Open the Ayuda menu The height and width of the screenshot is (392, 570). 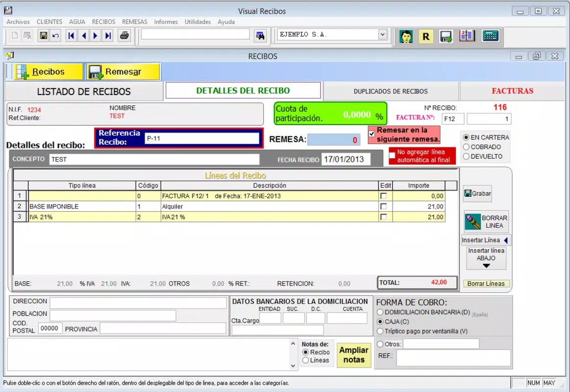(x=226, y=22)
